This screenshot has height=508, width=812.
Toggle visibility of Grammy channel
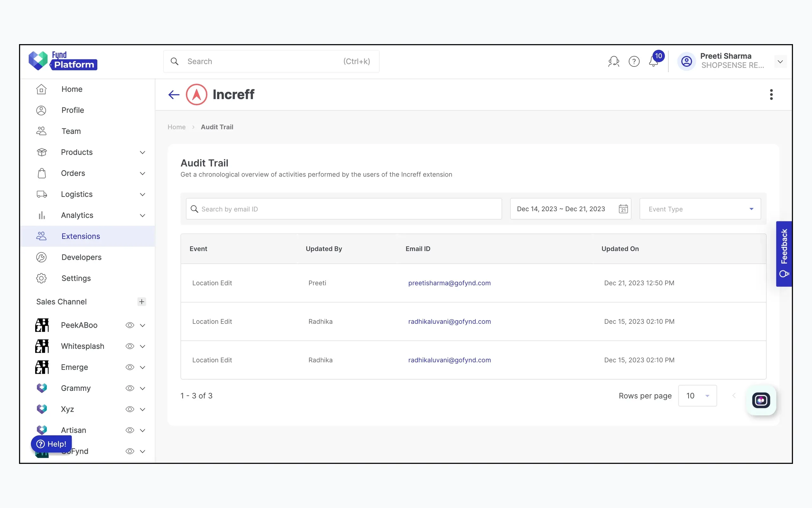130,388
